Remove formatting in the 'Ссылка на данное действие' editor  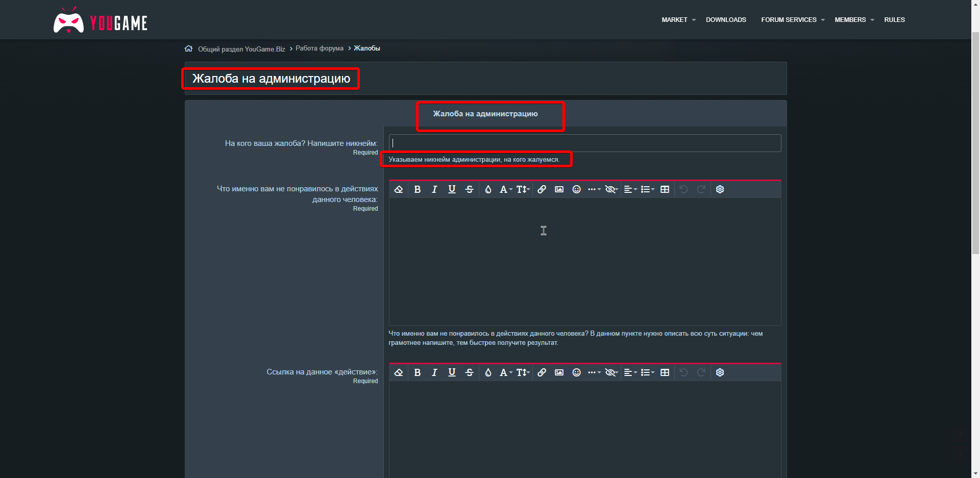coord(399,372)
